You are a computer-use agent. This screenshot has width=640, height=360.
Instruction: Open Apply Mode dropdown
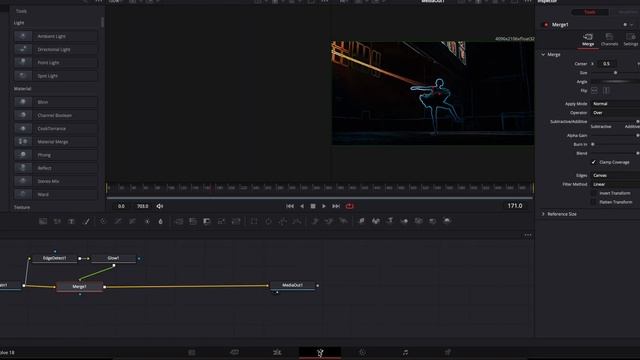click(615, 104)
